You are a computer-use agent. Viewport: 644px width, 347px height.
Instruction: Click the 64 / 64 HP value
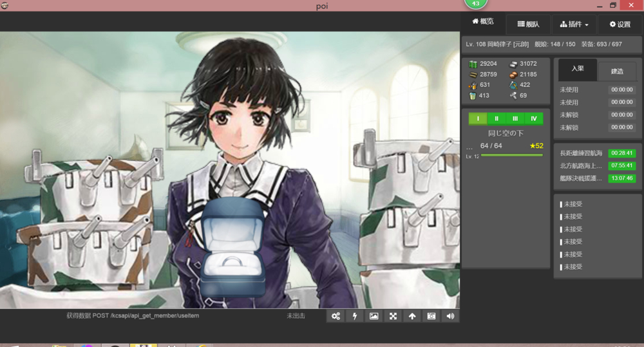(491, 145)
